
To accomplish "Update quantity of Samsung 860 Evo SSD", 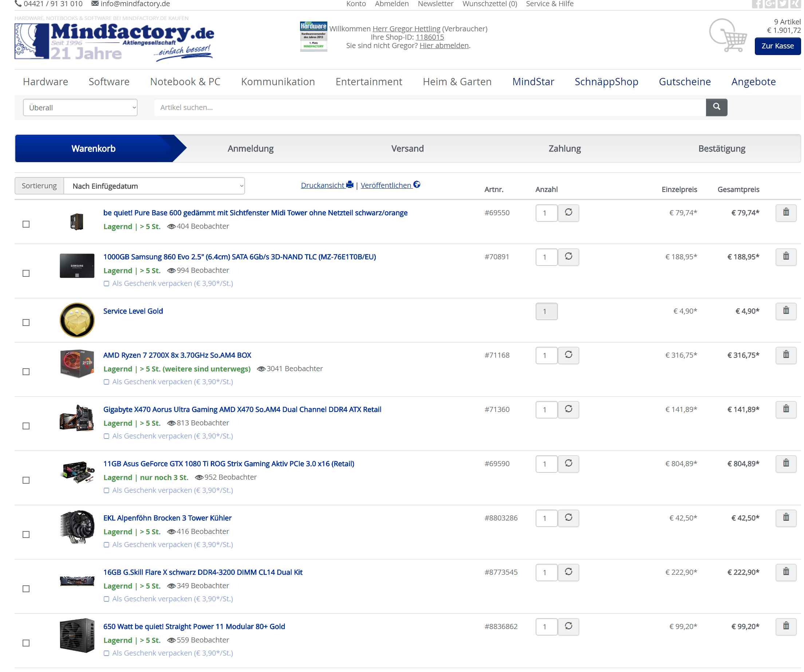I will pos(568,256).
